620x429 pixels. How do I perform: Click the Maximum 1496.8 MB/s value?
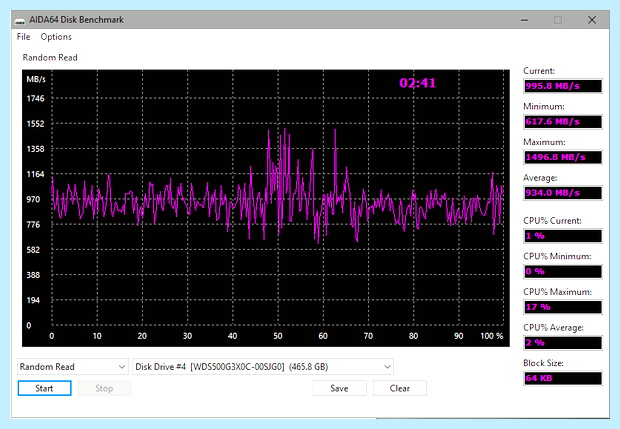pyautogui.click(x=563, y=157)
